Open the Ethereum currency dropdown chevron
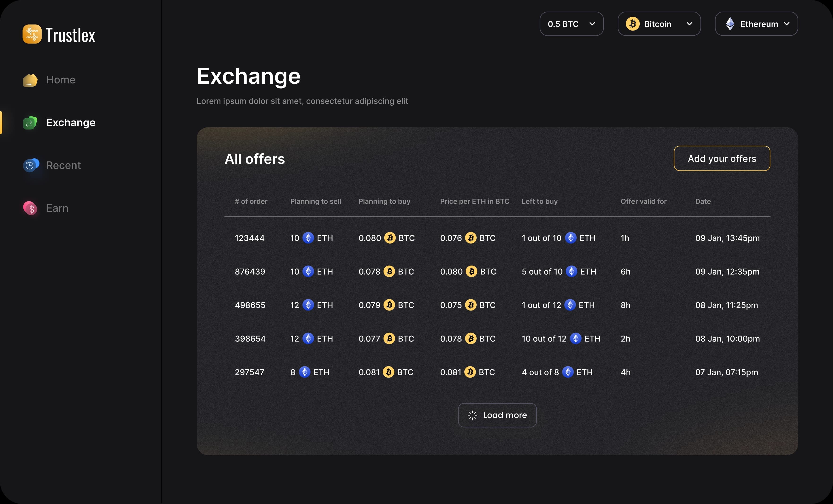This screenshot has height=504, width=833. click(787, 24)
